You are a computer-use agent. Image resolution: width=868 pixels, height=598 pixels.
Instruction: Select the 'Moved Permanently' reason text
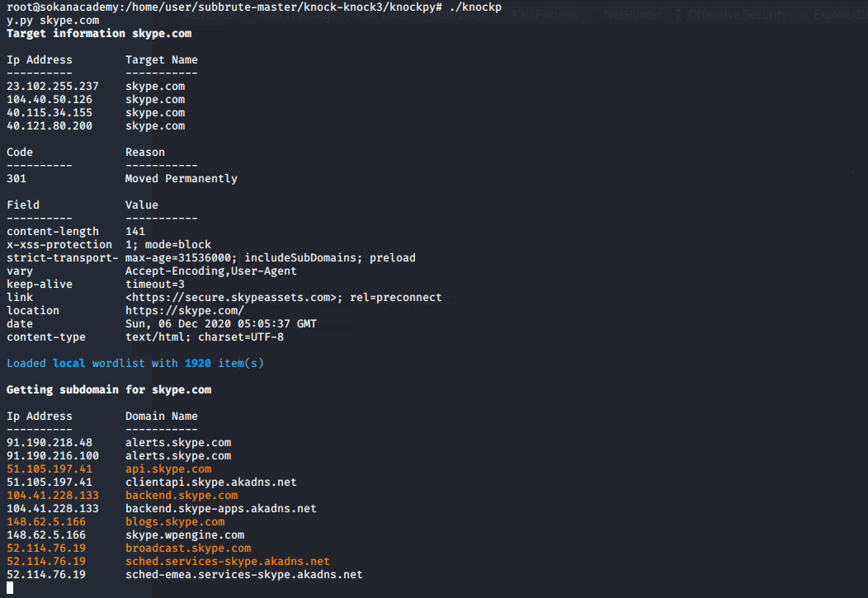181,179
